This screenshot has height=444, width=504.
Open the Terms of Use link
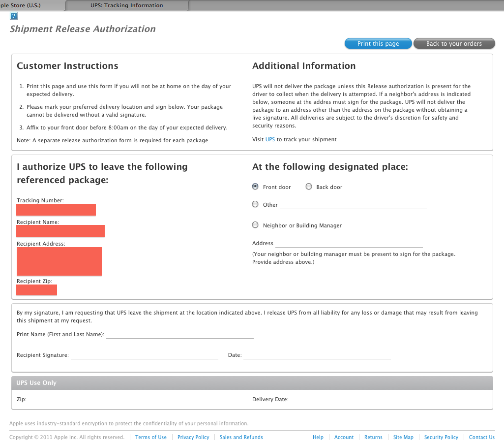pos(151,437)
